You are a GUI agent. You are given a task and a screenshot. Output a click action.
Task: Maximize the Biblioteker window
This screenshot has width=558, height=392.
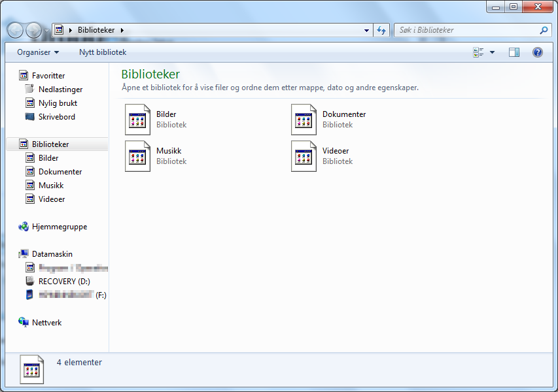[x=513, y=7]
